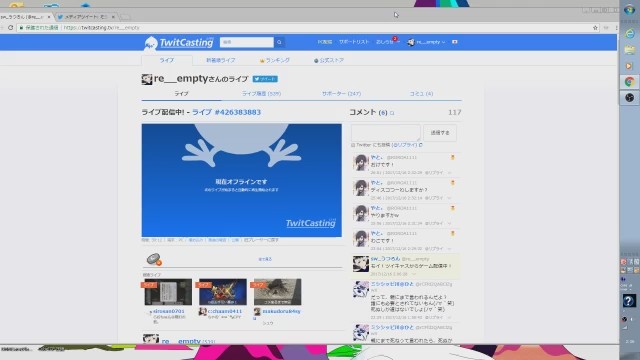
Task: Open notifications with the red badge
Action: pos(386,42)
